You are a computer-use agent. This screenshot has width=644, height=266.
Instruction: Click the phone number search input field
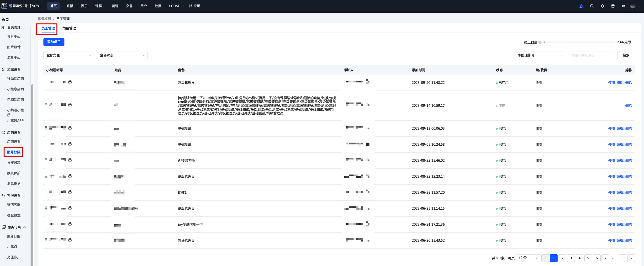point(591,55)
